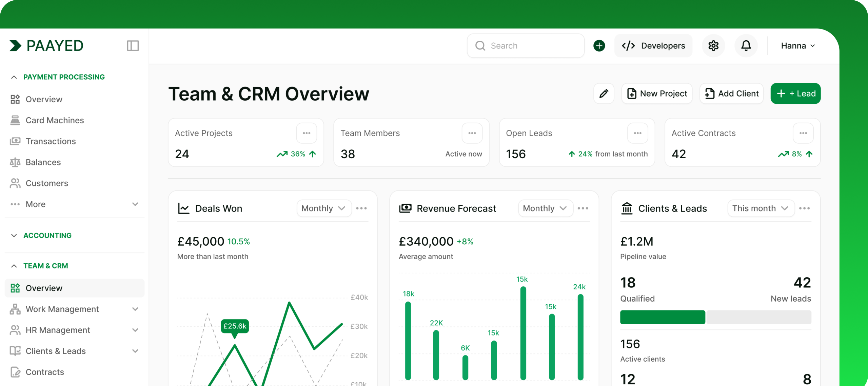Open Balances page

[74, 162]
